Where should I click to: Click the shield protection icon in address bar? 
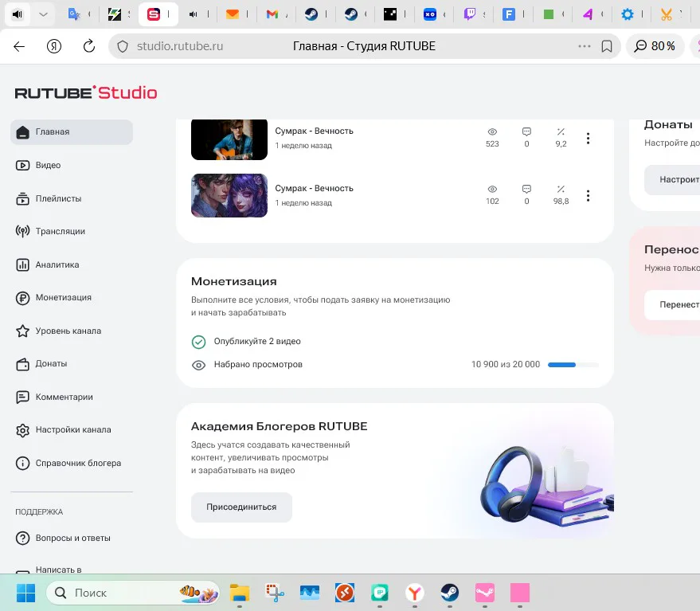[123, 46]
